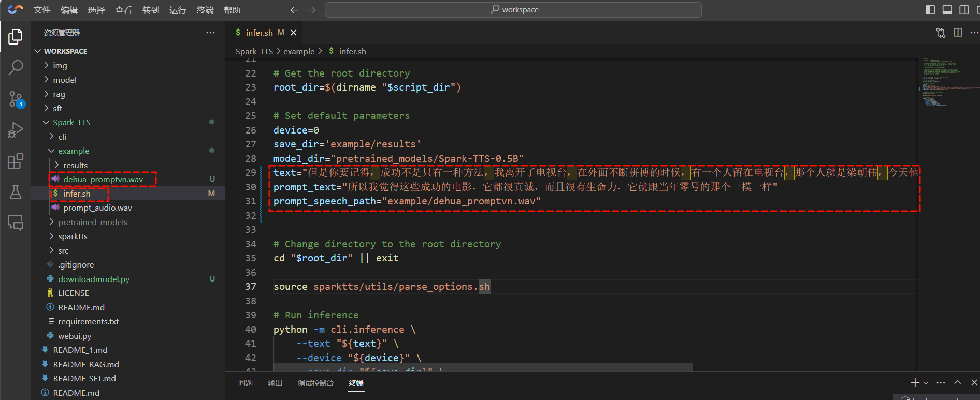
Task: Select Spark-TTS in the breadcrumb
Action: coord(254,51)
